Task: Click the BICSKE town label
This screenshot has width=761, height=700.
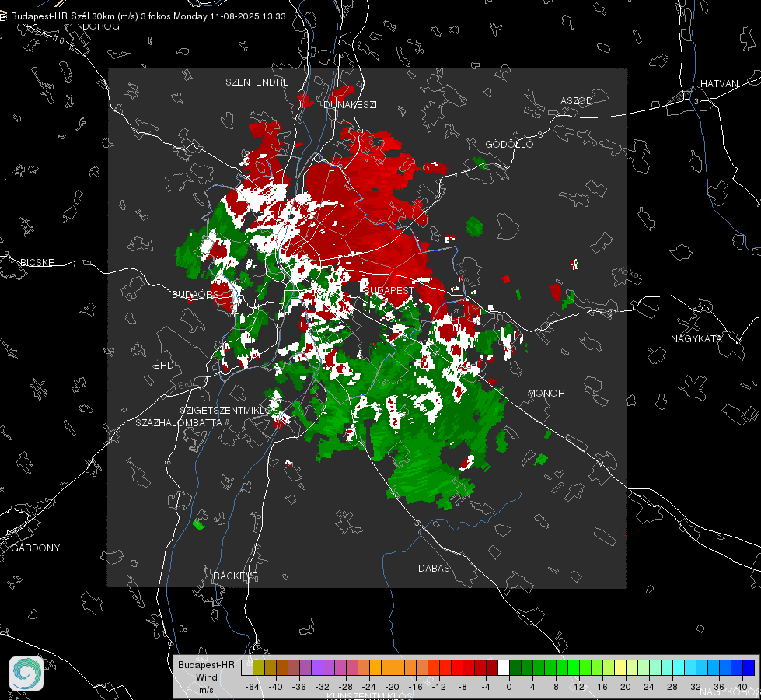Action: [37, 262]
